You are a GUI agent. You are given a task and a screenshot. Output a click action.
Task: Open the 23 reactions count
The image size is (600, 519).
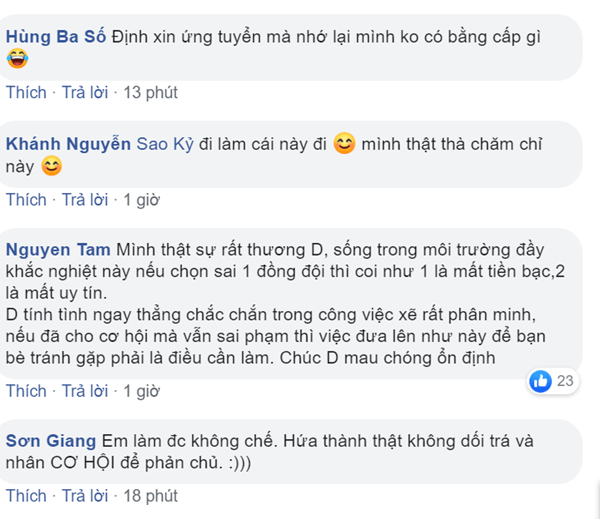[566, 380]
